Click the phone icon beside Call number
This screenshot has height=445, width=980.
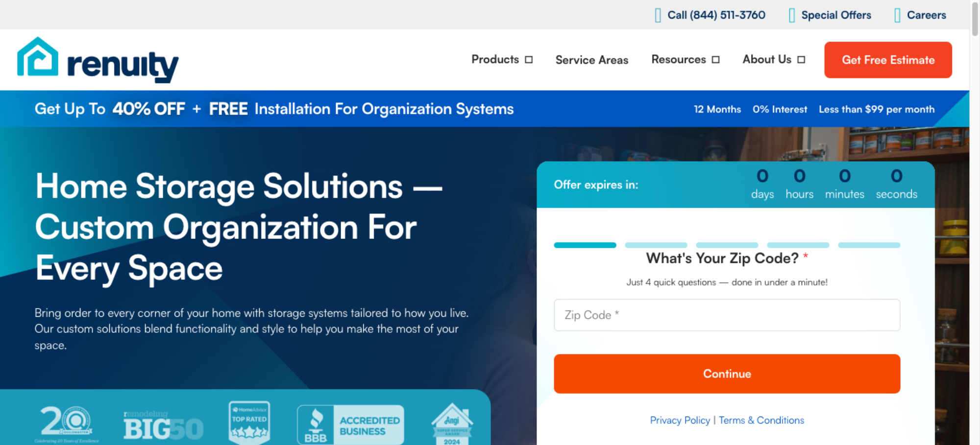pos(658,16)
